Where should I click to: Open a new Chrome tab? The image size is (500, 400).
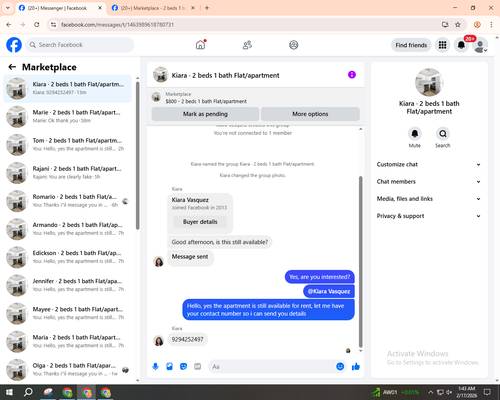tap(207, 8)
